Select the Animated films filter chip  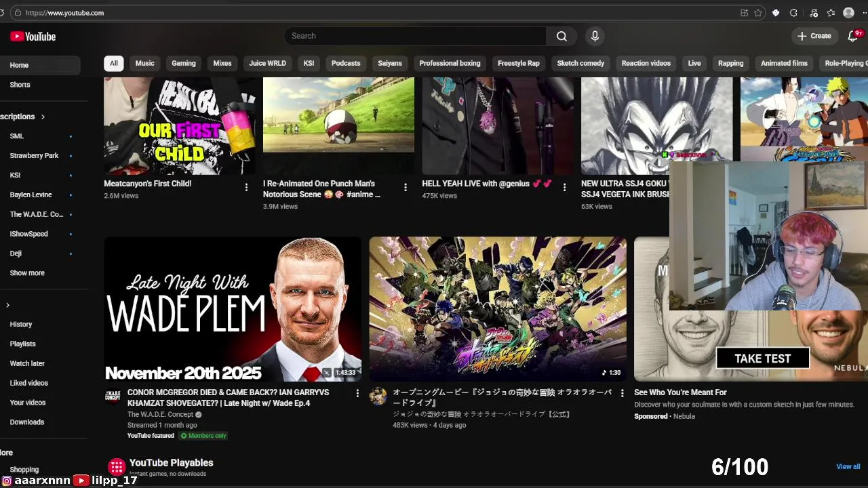pos(784,63)
